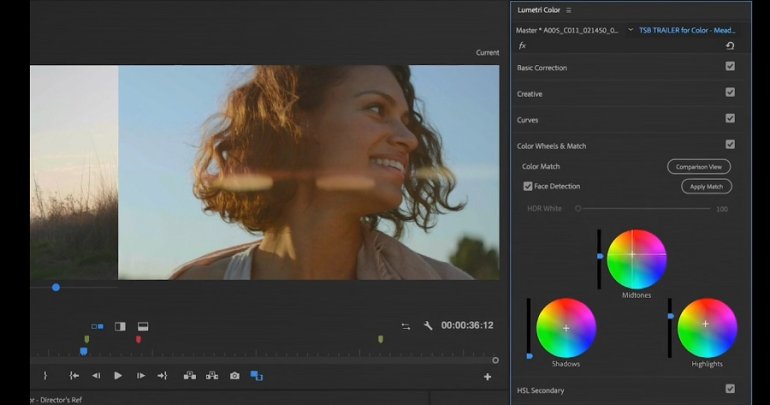The width and height of the screenshot is (770, 405).
Task: Disable the Basic Correction checkbox
Action: point(730,67)
